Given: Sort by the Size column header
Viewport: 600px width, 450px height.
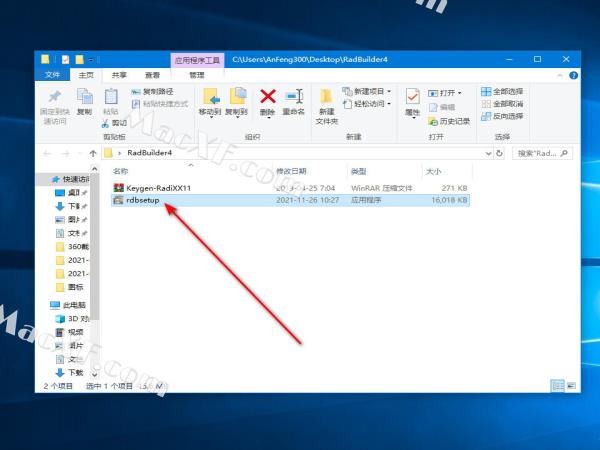Looking at the screenshot, I should point(433,171).
